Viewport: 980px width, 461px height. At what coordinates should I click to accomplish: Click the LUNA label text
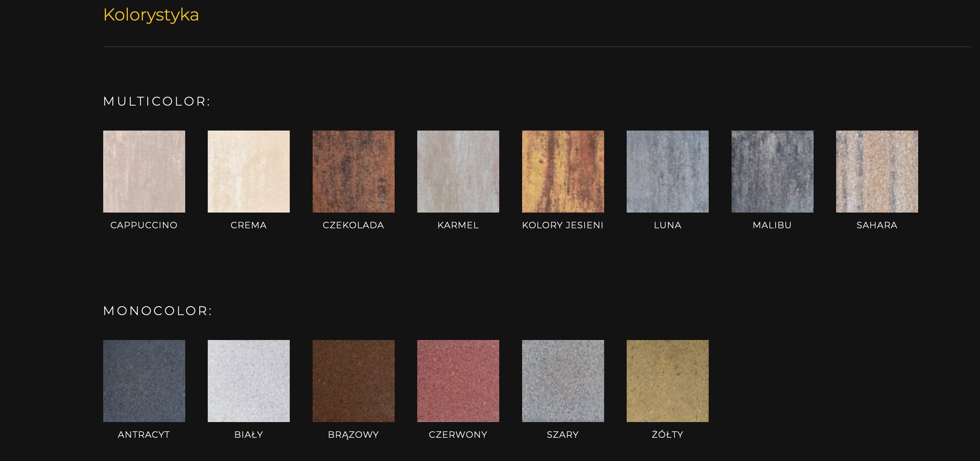click(x=668, y=225)
